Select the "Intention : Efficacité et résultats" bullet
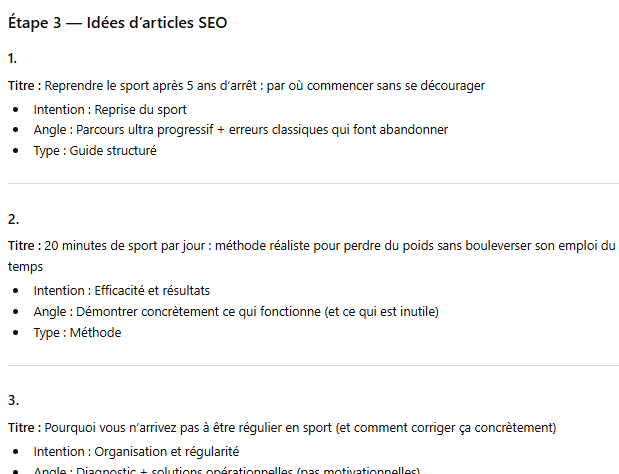 pos(121,290)
